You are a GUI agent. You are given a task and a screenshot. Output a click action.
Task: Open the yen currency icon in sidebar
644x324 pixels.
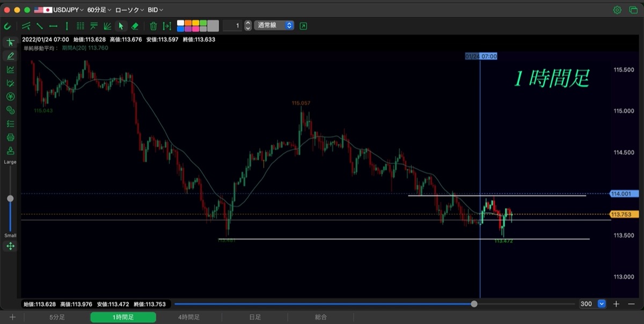click(10, 97)
